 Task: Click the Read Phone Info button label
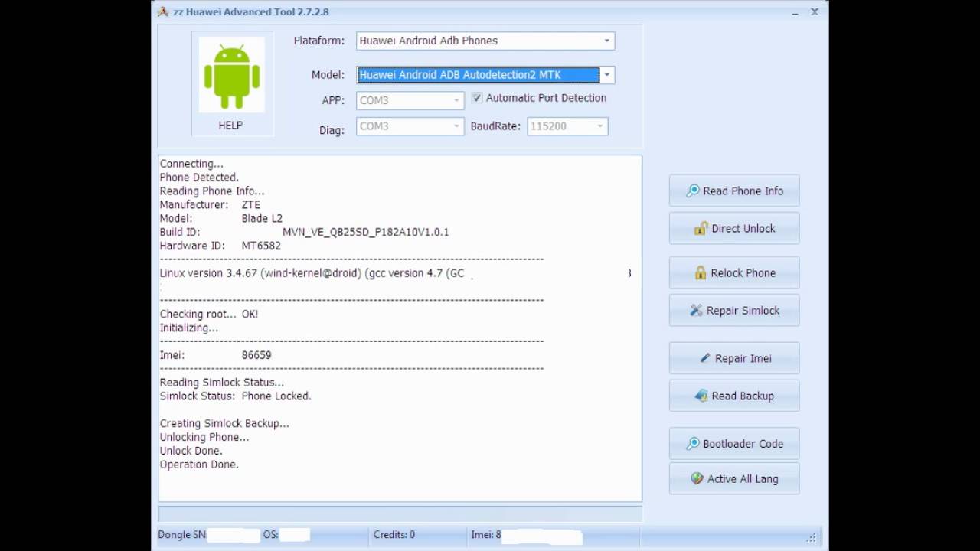pos(743,191)
